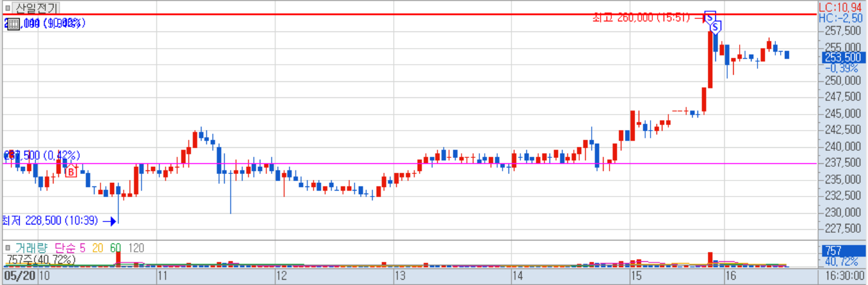Open the data table grid icon
Screen dimensions: 868x285
[13, 24]
